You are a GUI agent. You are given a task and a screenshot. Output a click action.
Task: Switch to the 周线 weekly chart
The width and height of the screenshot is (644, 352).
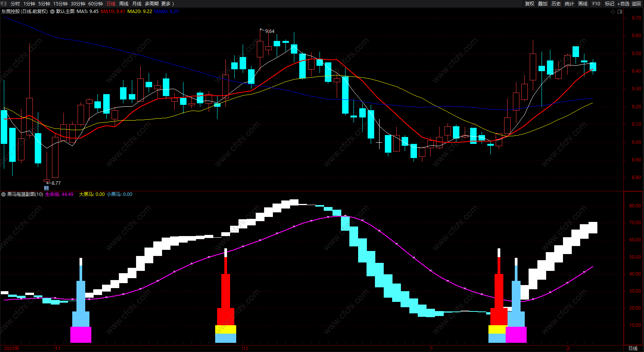124,3
